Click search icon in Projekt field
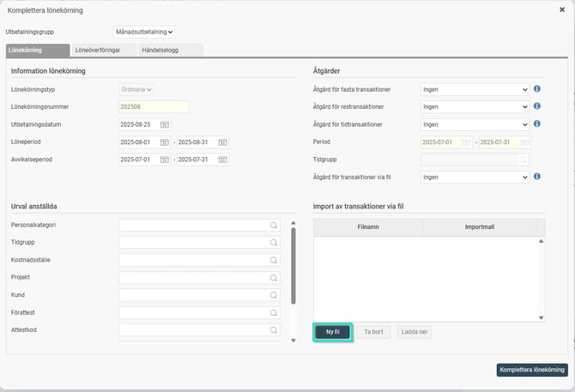The height and width of the screenshot is (392, 575). tap(274, 278)
